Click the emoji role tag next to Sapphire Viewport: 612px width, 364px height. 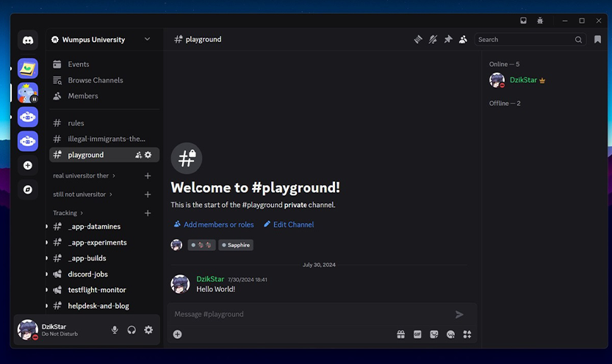tap(202, 245)
